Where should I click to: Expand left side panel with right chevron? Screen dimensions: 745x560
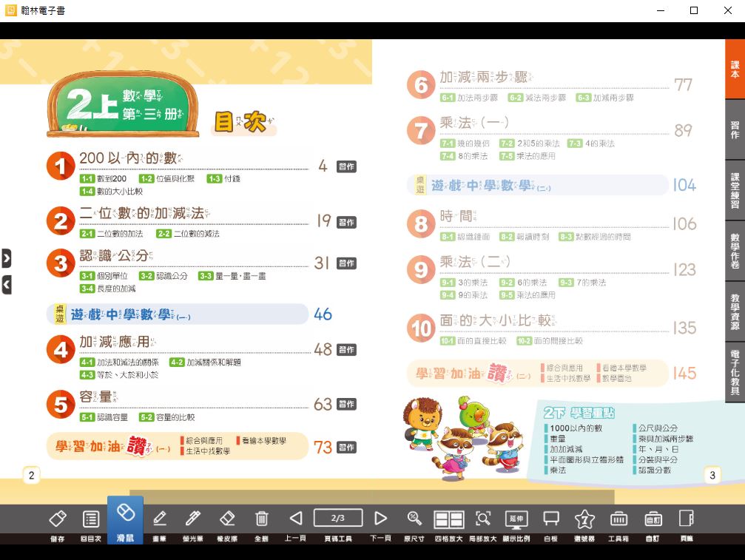coord(6,258)
